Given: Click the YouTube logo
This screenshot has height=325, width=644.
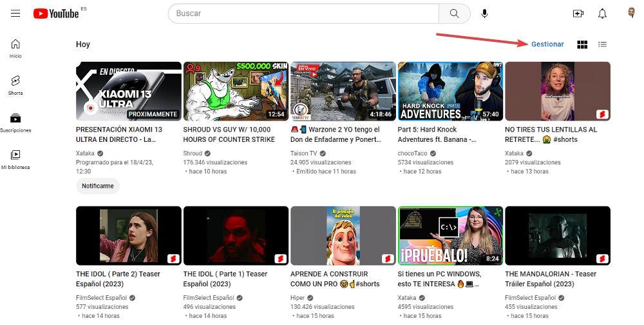Looking at the screenshot, I should click(56, 14).
